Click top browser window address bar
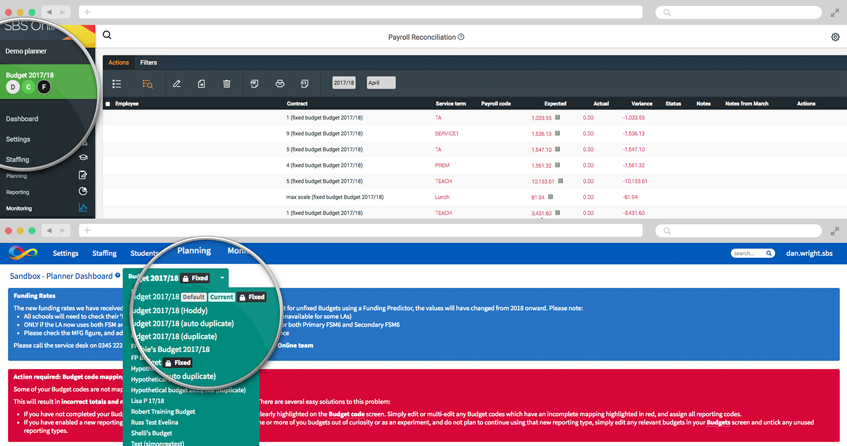The width and height of the screenshot is (847, 446). (x=360, y=12)
